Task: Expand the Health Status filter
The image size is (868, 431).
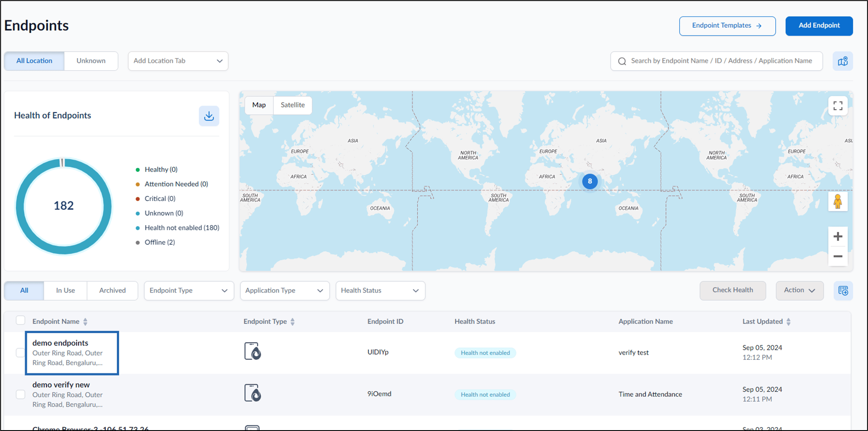Action: click(x=380, y=291)
